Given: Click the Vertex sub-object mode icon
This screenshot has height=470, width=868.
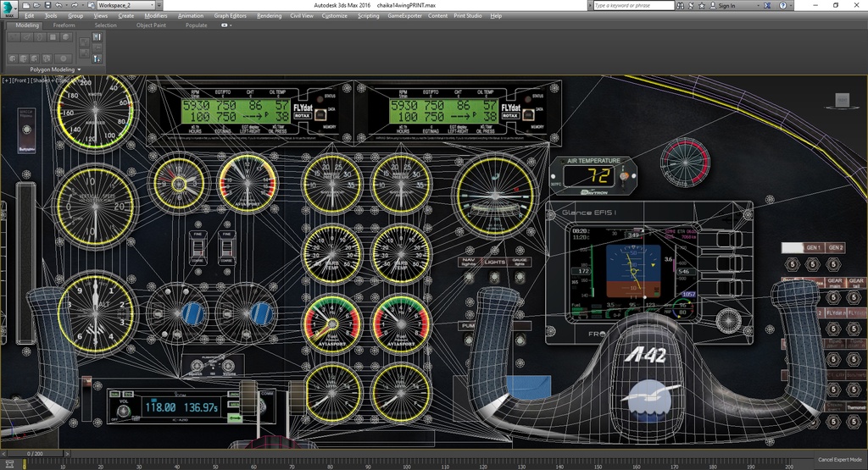Looking at the screenshot, I should click(14, 37).
